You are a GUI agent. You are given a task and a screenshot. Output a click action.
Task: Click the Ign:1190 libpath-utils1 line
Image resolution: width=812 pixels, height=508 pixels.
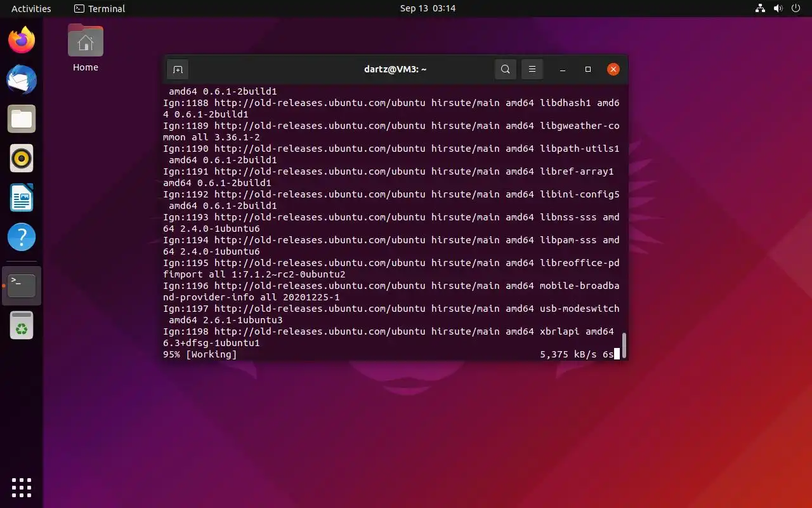[391, 149]
